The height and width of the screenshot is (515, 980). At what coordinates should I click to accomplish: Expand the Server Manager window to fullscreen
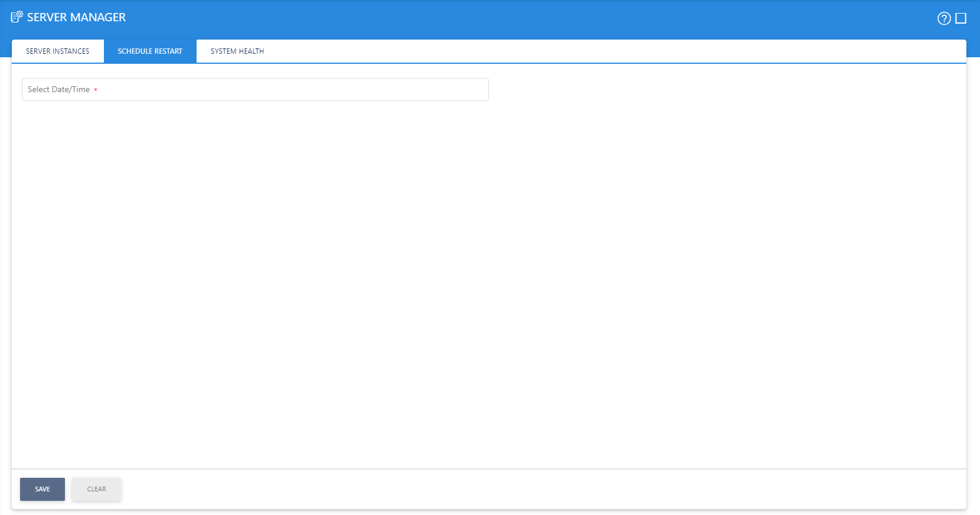coord(961,18)
